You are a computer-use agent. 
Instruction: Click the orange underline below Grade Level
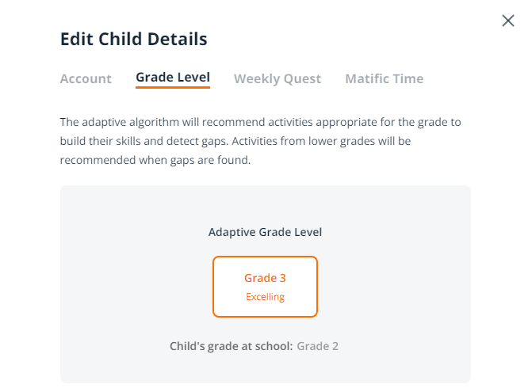pyautogui.click(x=173, y=87)
